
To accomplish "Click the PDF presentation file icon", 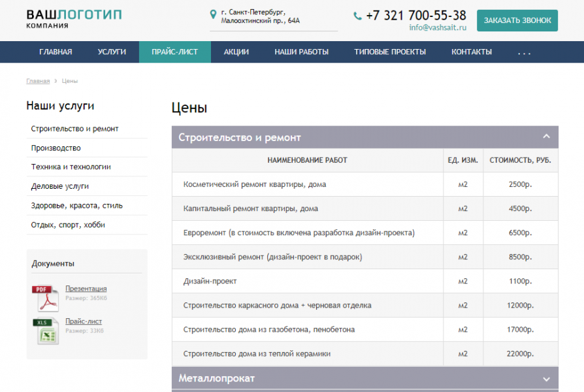I will click(45, 298).
